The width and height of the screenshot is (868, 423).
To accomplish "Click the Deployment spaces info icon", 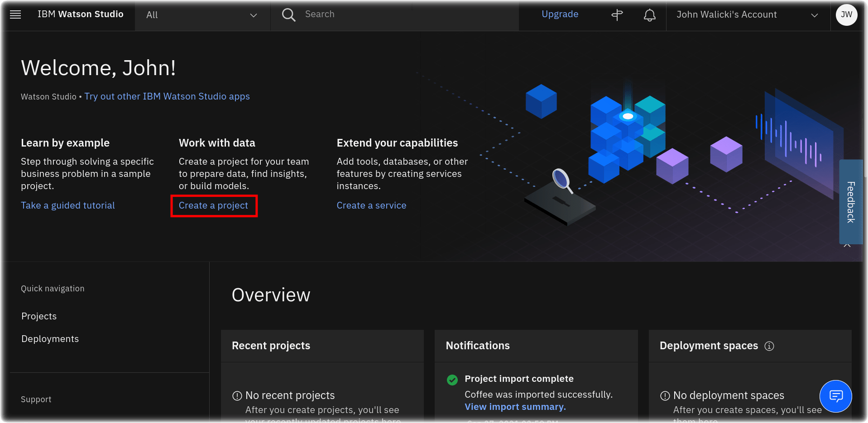I will point(769,346).
